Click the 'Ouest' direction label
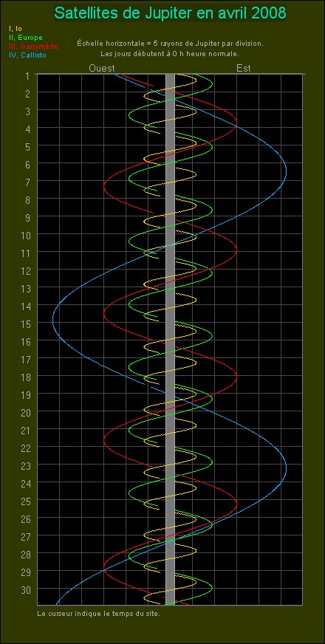Image resolution: width=325 pixels, height=644 pixels. 102,68
